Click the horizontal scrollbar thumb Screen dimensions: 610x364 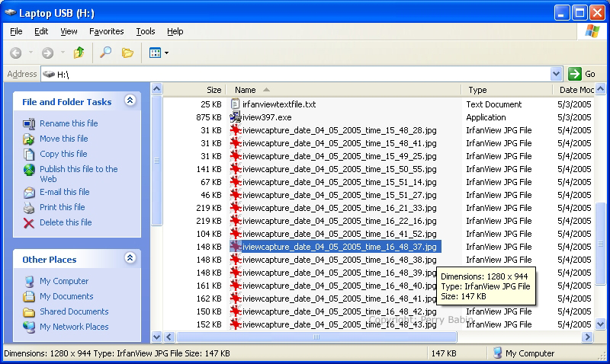(316, 337)
